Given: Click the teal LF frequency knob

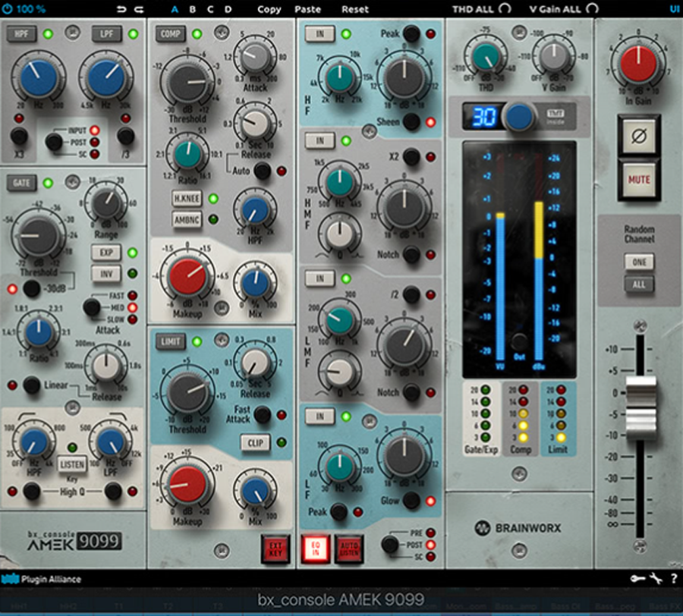Looking at the screenshot, I should tap(340, 467).
